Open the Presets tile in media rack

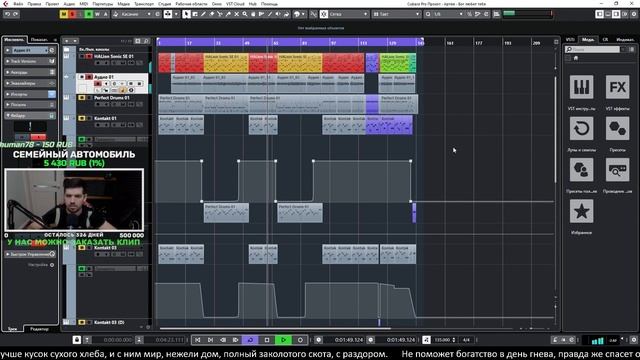click(617, 129)
